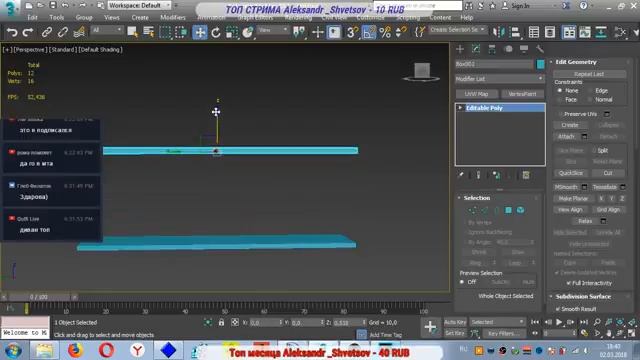Activate the Select and Move tool
Image resolution: width=640 pixels, height=360 pixels.
[200, 32]
